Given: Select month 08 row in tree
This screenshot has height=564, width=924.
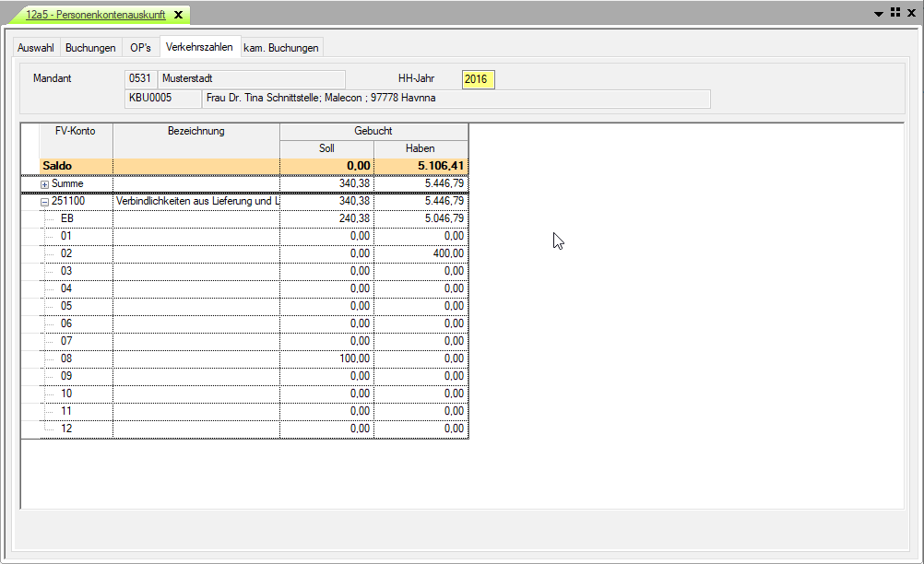Looking at the screenshot, I should tap(66, 358).
